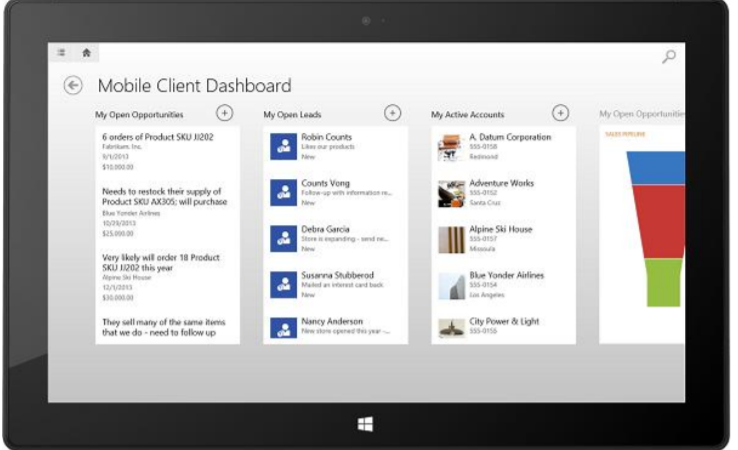Select Robin Counts lead name

326,137
